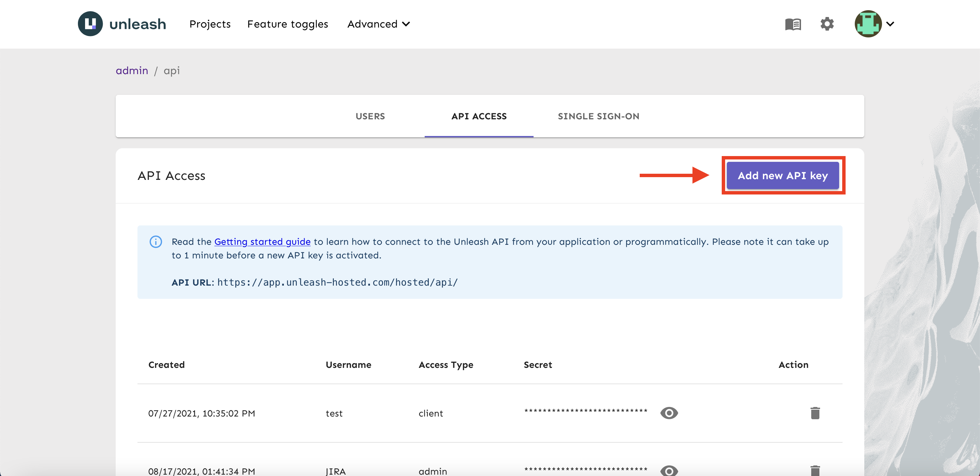Expand the user profile chevron
This screenshot has height=476, width=980.
pyautogui.click(x=890, y=24)
